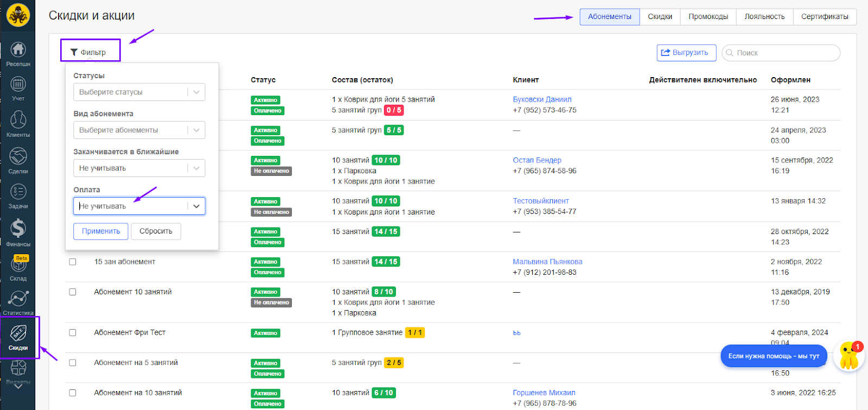Image resolution: width=868 pixels, height=410 pixels.
Task: Check the Абонемент Фри Тест checkbox
Action: pos(73,333)
